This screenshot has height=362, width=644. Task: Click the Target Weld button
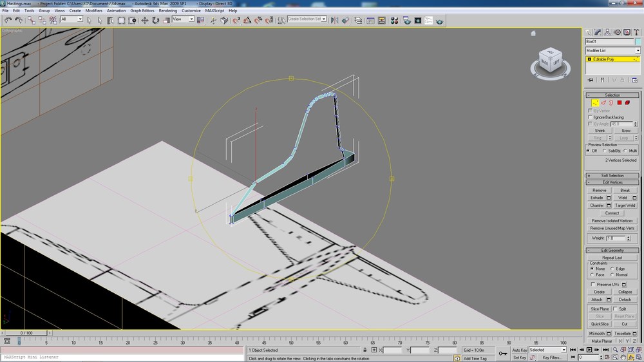click(625, 205)
